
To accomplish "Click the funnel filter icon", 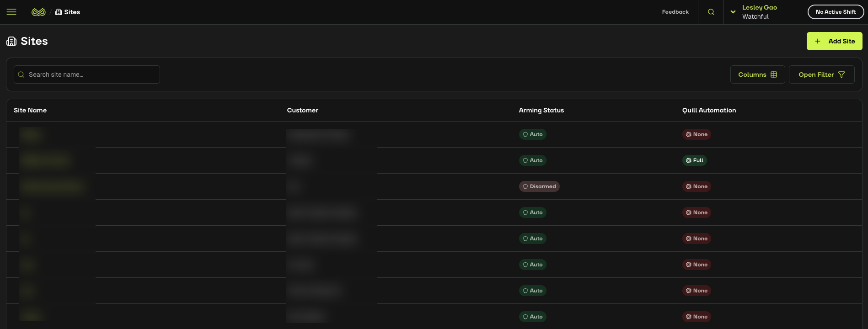I will (841, 74).
